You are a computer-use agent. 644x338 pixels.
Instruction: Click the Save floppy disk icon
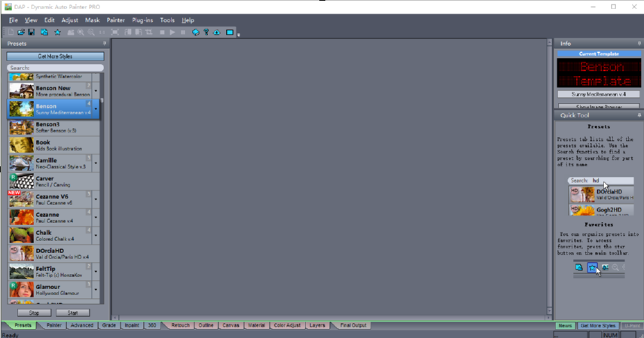31,32
